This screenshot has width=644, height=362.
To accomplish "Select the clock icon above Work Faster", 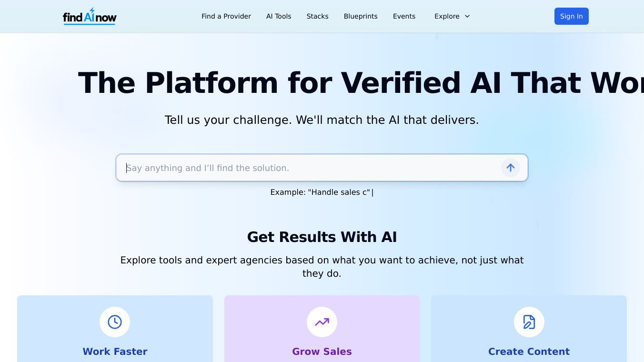I will click(x=115, y=322).
